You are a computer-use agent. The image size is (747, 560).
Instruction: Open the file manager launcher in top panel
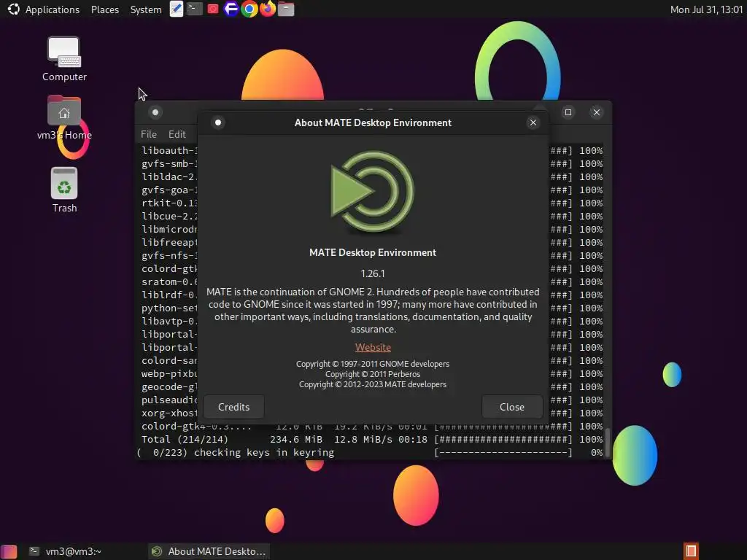tap(286, 9)
